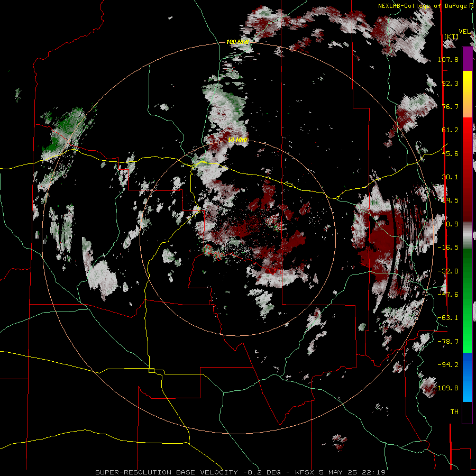Select the -32.0 velocity scale value
Viewport: 476px width, 476px height.
click(x=448, y=271)
